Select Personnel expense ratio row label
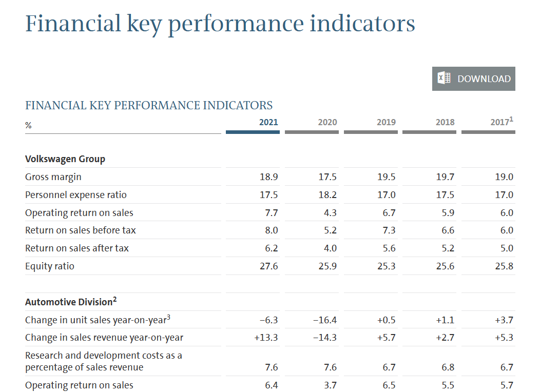Image resolution: width=540 pixels, height=392 pixels. (x=75, y=195)
